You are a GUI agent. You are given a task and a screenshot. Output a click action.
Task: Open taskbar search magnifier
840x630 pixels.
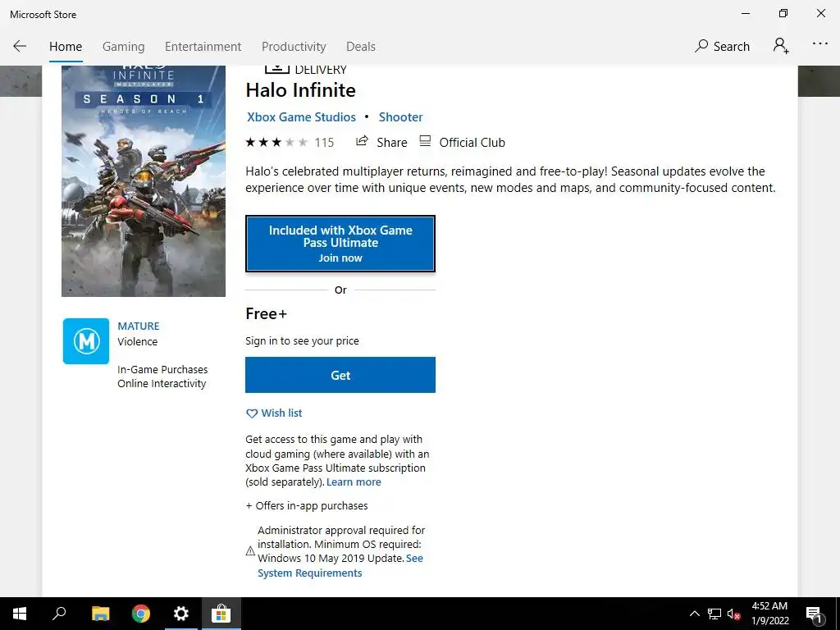click(x=59, y=614)
